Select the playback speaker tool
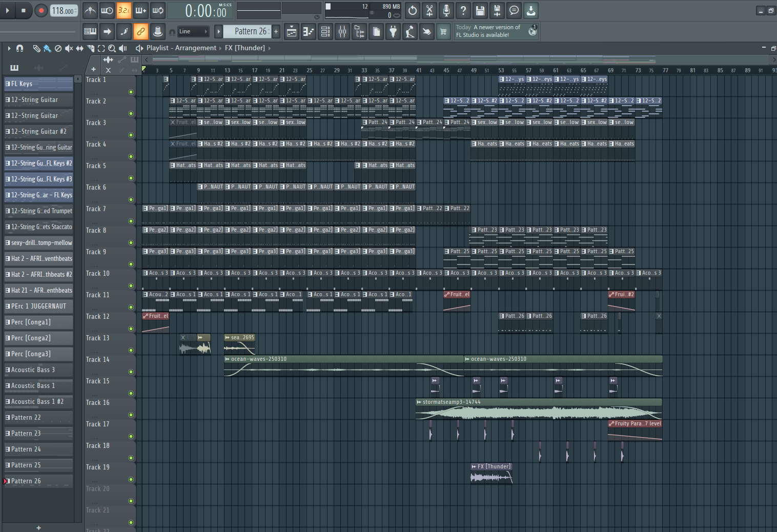Viewport: 777px width, 532px height. coord(122,48)
